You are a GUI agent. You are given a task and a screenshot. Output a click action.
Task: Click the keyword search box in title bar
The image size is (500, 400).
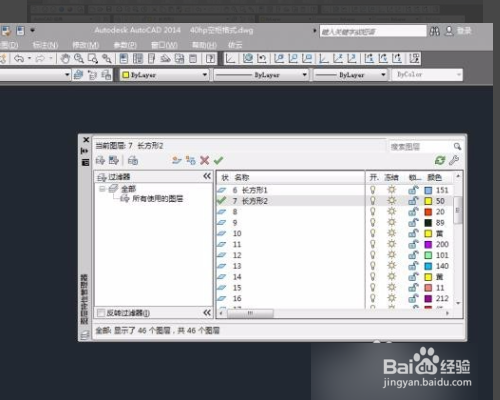[x=373, y=31]
